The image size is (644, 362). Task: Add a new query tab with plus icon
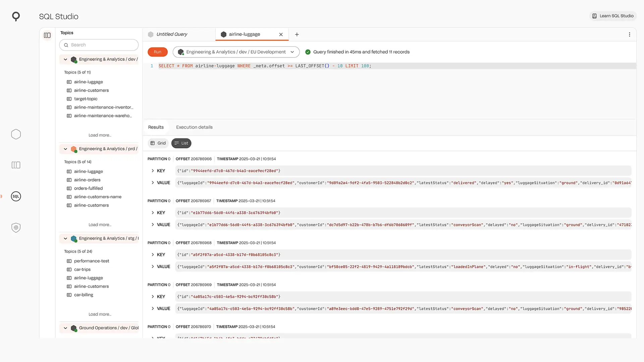click(297, 35)
